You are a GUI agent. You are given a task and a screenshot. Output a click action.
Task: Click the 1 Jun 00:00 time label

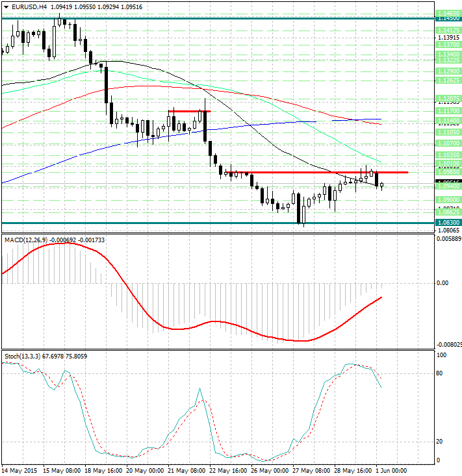point(391,470)
